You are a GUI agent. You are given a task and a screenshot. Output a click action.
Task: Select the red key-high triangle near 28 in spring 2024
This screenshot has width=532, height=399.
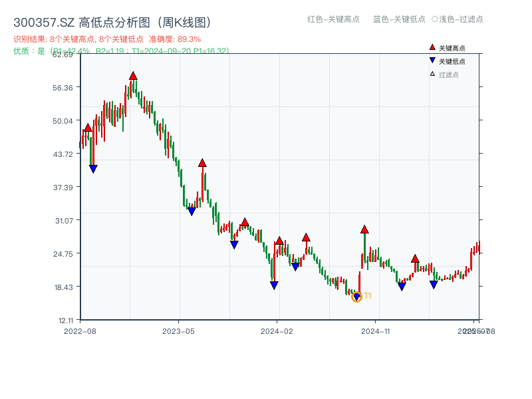(306, 237)
